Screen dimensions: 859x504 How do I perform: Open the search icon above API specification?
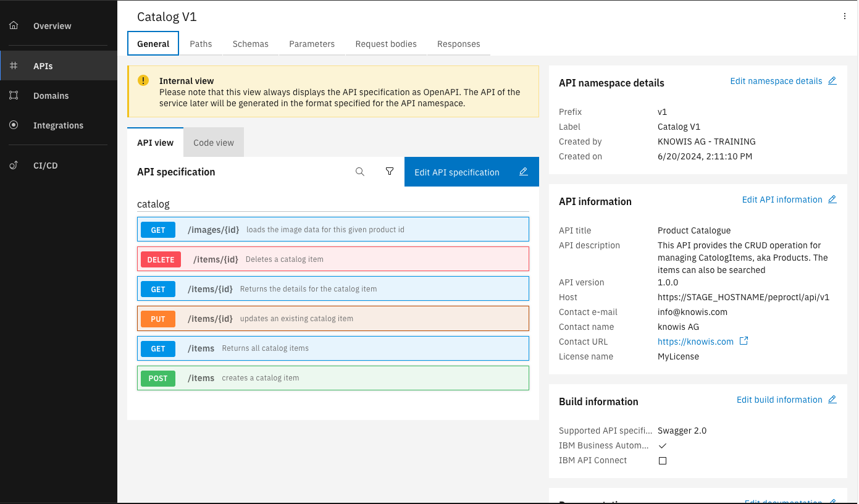tap(360, 172)
